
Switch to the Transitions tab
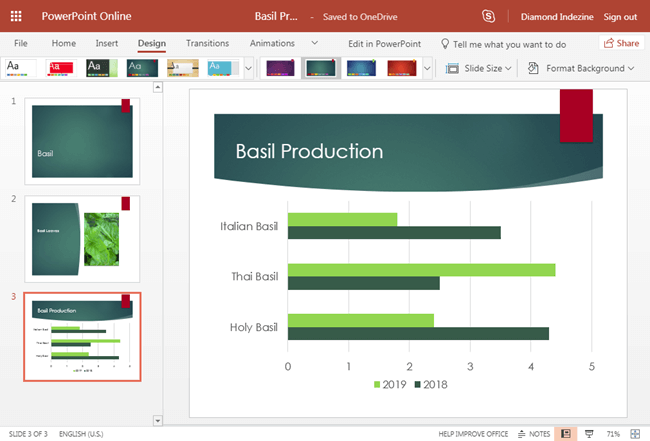coord(207,44)
